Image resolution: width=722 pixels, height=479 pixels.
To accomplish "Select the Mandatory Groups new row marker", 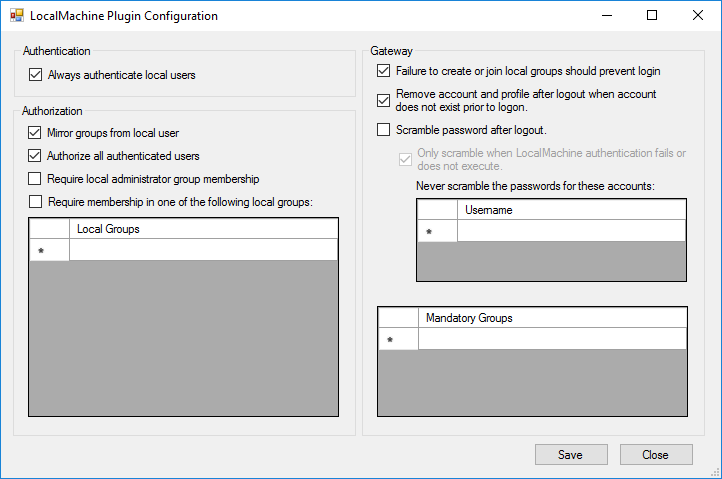I will (x=397, y=339).
